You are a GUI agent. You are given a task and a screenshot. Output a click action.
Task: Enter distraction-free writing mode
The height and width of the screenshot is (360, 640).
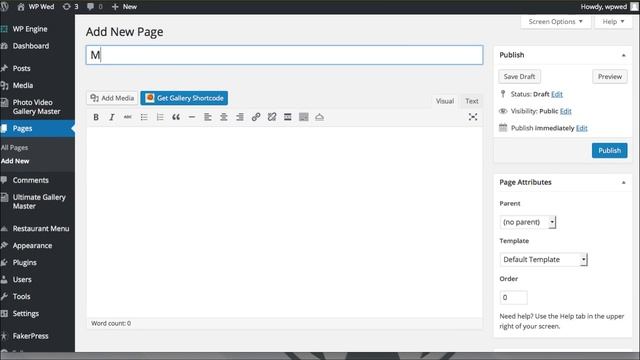473,117
